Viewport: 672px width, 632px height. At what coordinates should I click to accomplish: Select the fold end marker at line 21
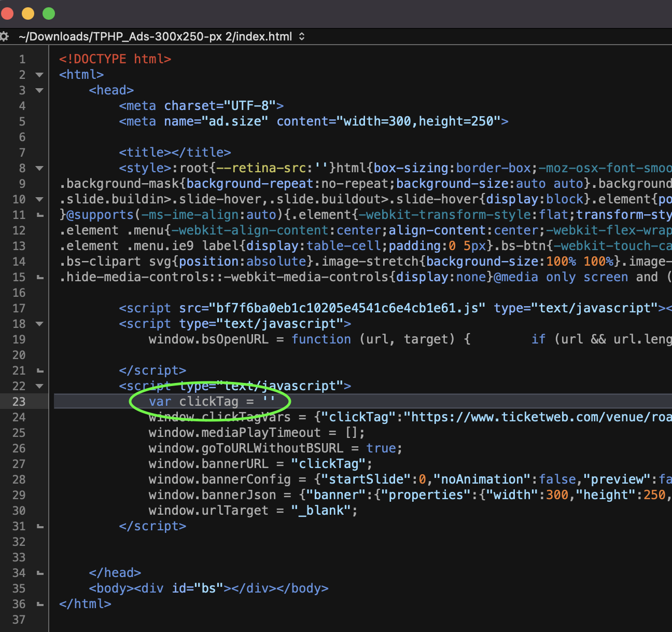point(40,370)
